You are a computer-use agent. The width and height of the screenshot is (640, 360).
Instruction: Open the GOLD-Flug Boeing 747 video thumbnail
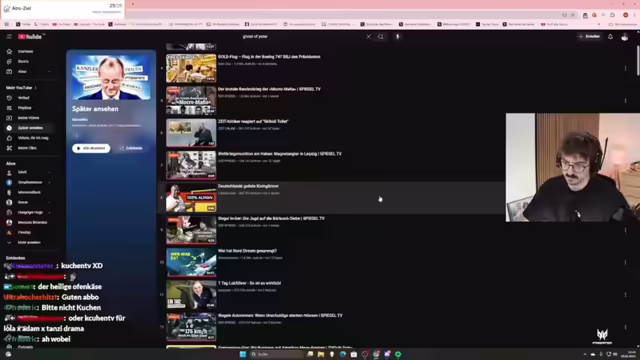(191, 68)
